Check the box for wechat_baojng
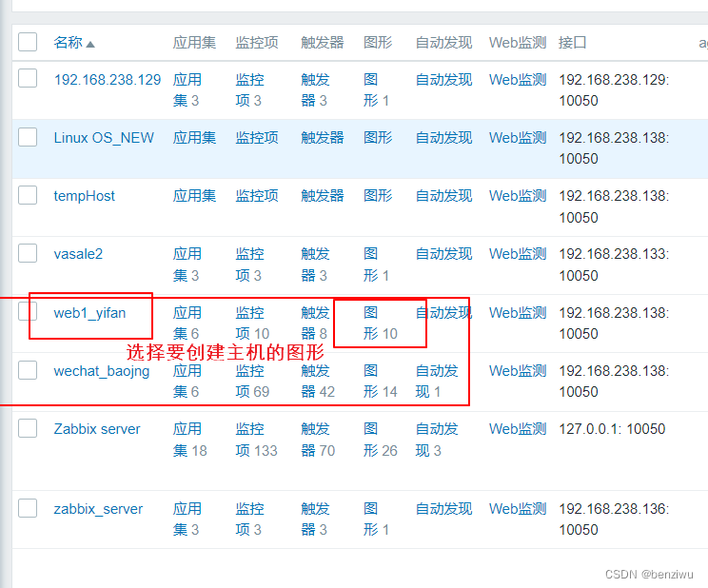Screen dimensions: 708x588 pos(28,370)
